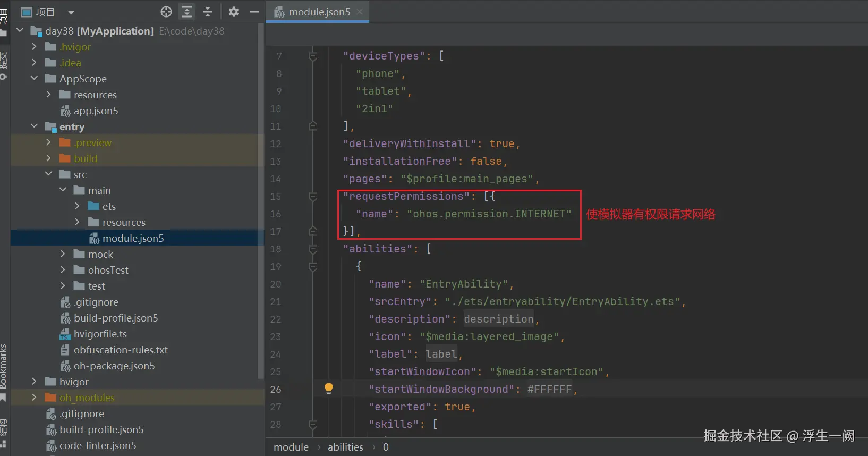Expand the build folder
The width and height of the screenshot is (868, 456).
(x=49, y=158)
